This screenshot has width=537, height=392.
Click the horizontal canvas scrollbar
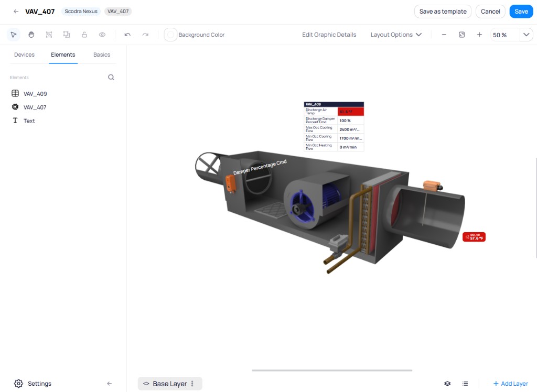[332, 370]
